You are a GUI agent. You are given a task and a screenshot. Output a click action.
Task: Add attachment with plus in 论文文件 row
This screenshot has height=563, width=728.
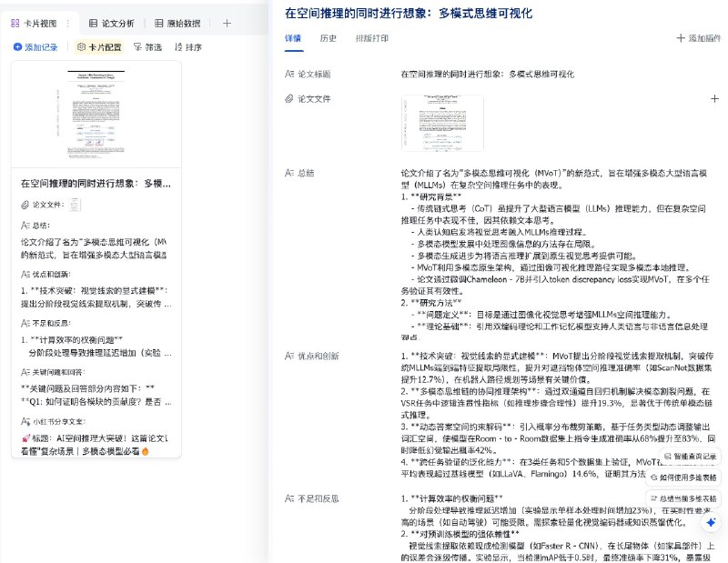pos(714,98)
